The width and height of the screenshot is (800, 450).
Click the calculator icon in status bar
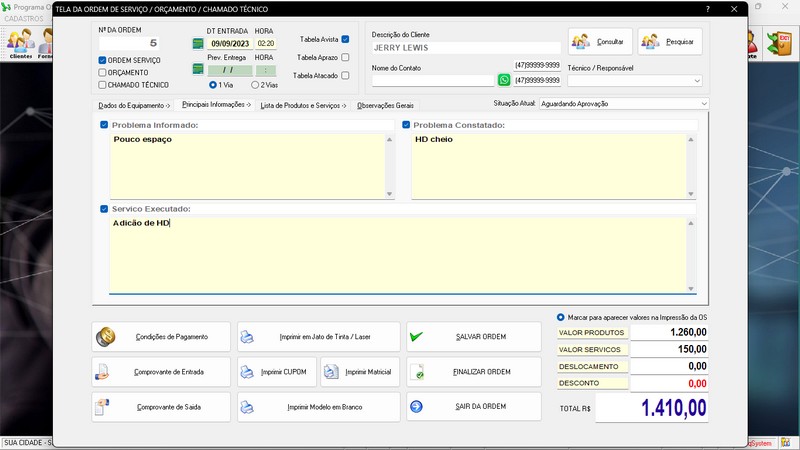coord(785,442)
